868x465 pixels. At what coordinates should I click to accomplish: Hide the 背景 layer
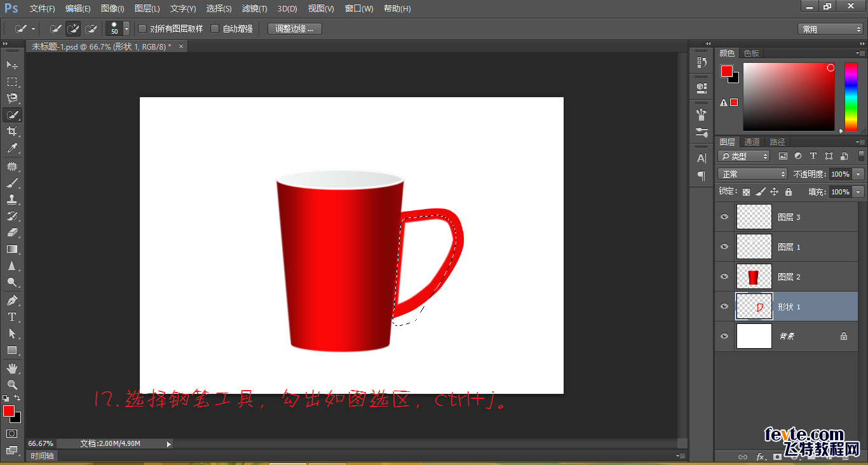pyautogui.click(x=724, y=336)
